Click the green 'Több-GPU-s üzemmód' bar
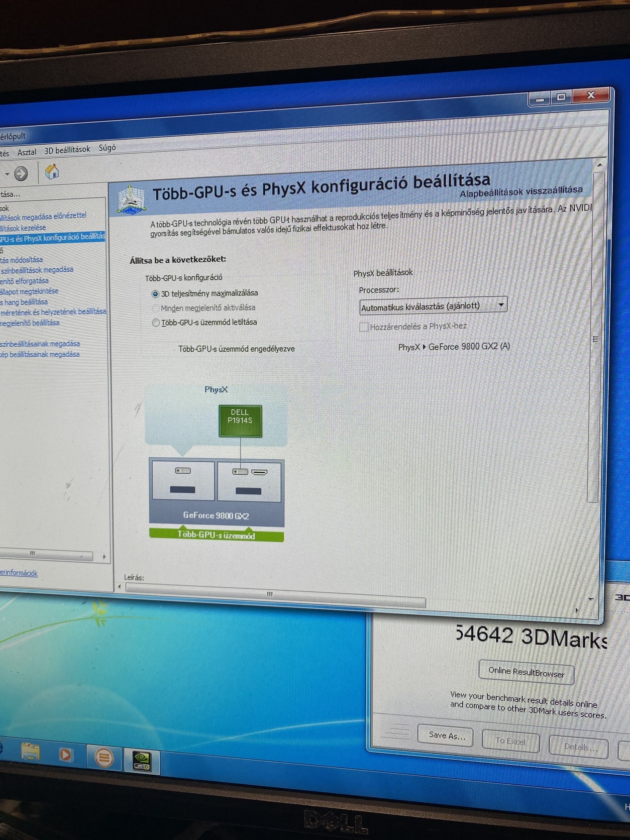Image resolution: width=630 pixels, height=840 pixels. point(217,535)
